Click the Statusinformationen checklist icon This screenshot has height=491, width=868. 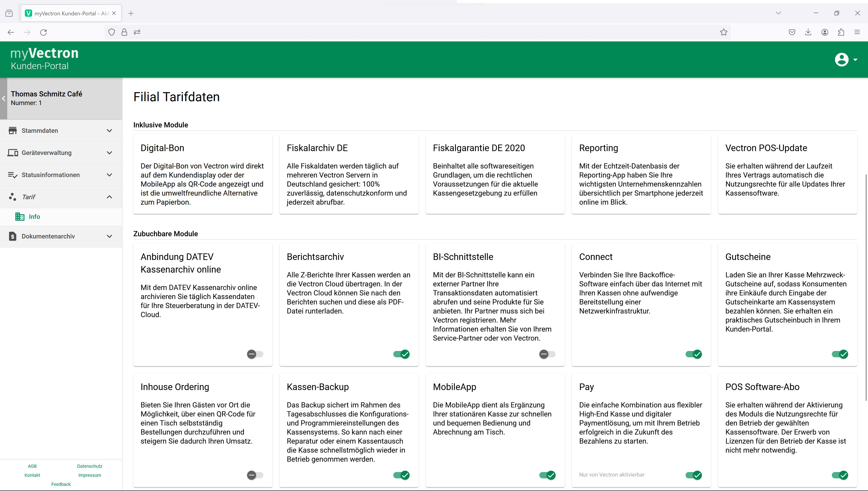pos(12,175)
